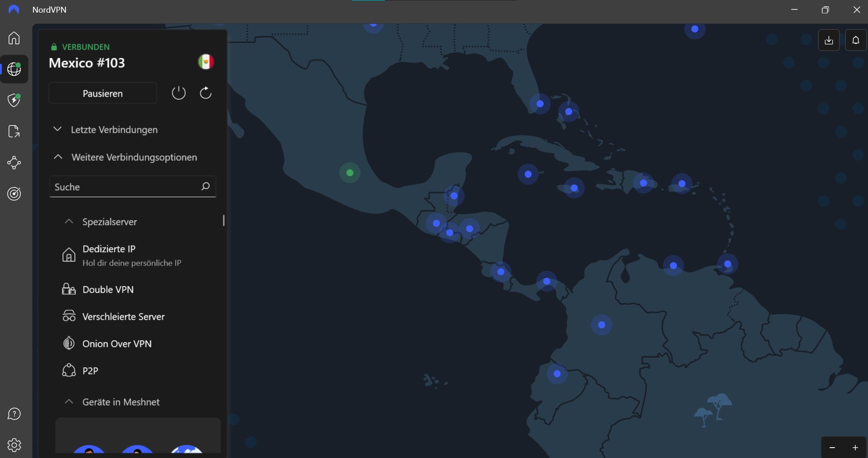Zoom out the map with minus
The height and width of the screenshot is (458, 868).
[832, 448]
